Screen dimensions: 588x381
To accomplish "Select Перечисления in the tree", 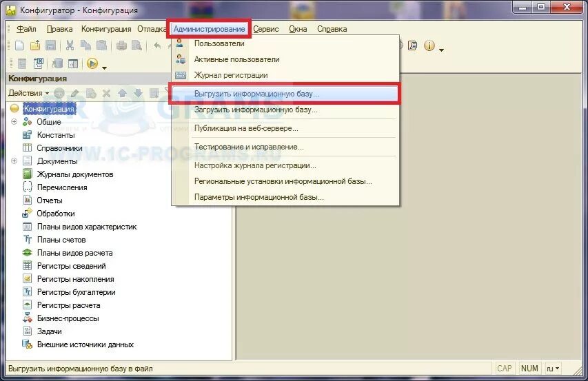I will pos(62,187).
